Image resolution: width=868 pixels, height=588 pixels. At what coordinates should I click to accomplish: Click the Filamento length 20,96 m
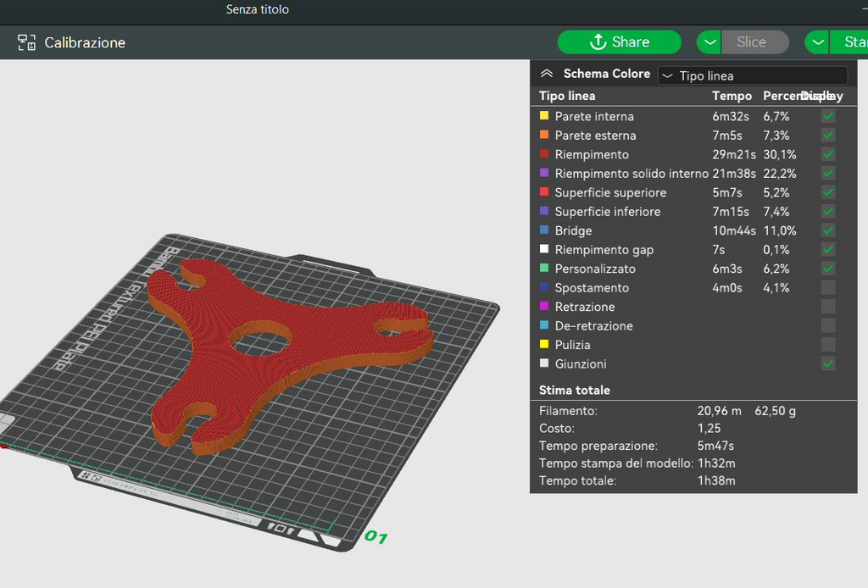pyautogui.click(x=719, y=411)
